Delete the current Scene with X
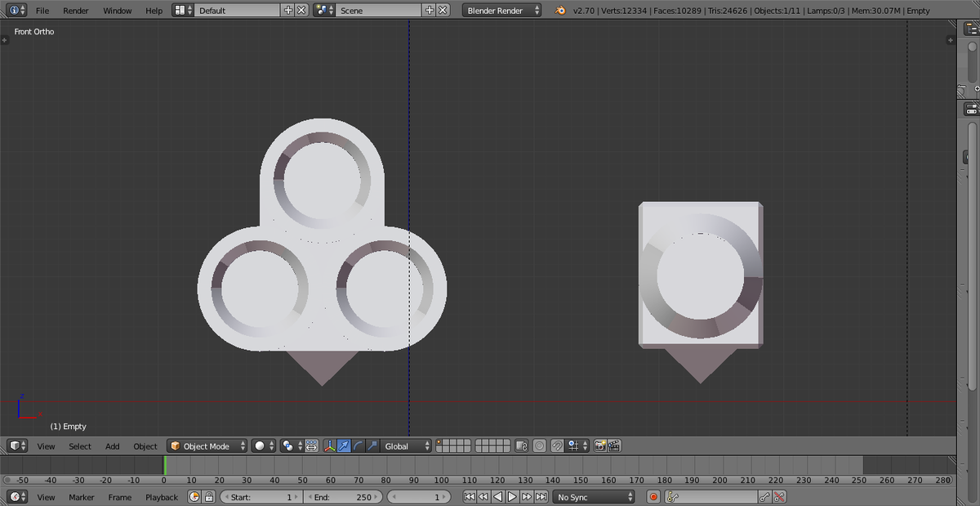 [x=443, y=11]
